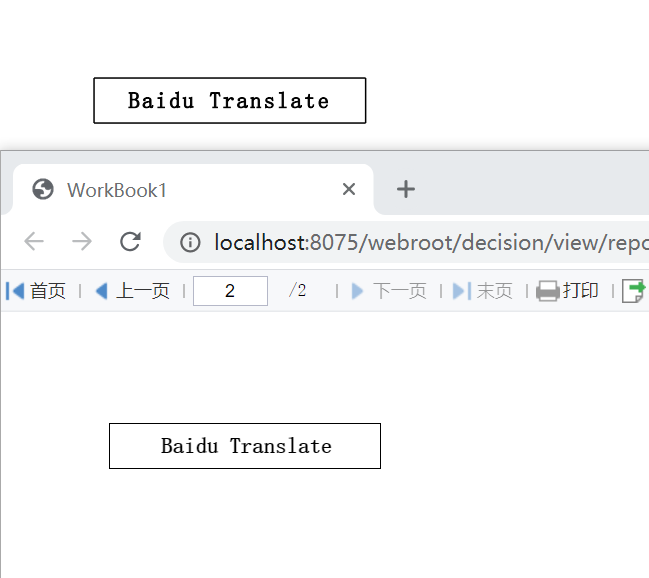Screen dimensions: 649x578
Task: Reload the current page
Action: click(x=130, y=241)
